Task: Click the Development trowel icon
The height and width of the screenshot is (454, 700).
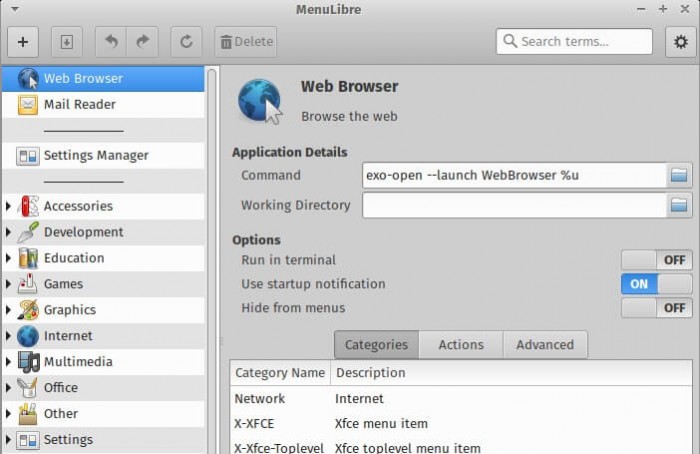Action: [28, 232]
